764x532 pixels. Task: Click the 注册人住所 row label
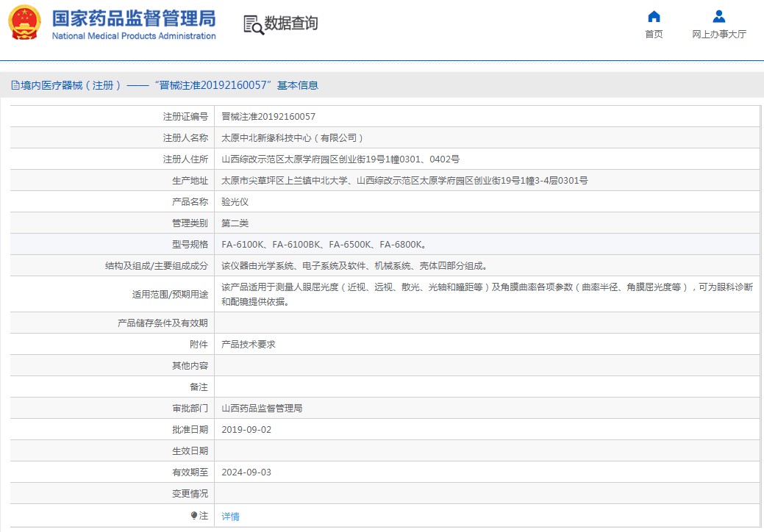click(185, 159)
